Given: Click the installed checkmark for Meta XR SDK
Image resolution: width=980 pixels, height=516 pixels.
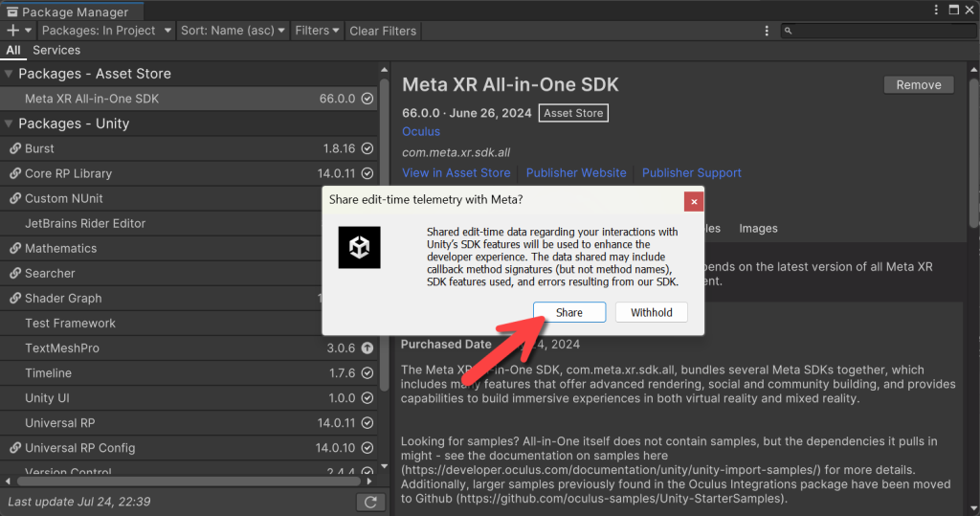Looking at the screenshot, I should tap(367, 99).
